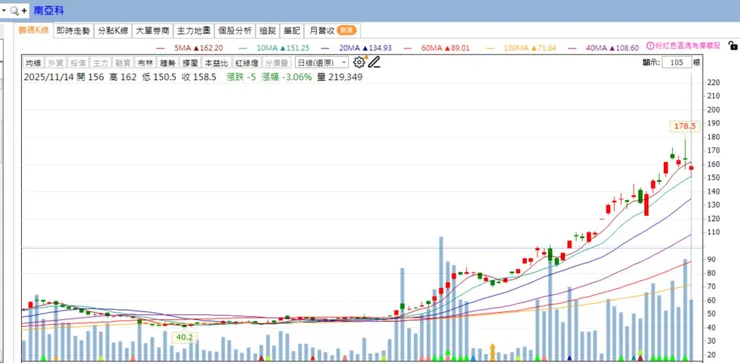Click the 漲幅 -3.06% value
Image resolution: width=740 pixels, height=363 pixels.
(x=287, y=77)
